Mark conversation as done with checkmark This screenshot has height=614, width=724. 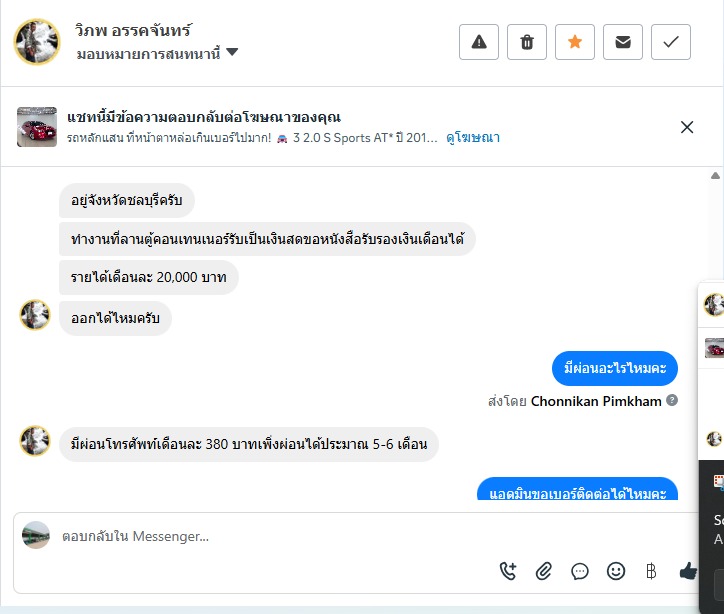tap(671, 42)
